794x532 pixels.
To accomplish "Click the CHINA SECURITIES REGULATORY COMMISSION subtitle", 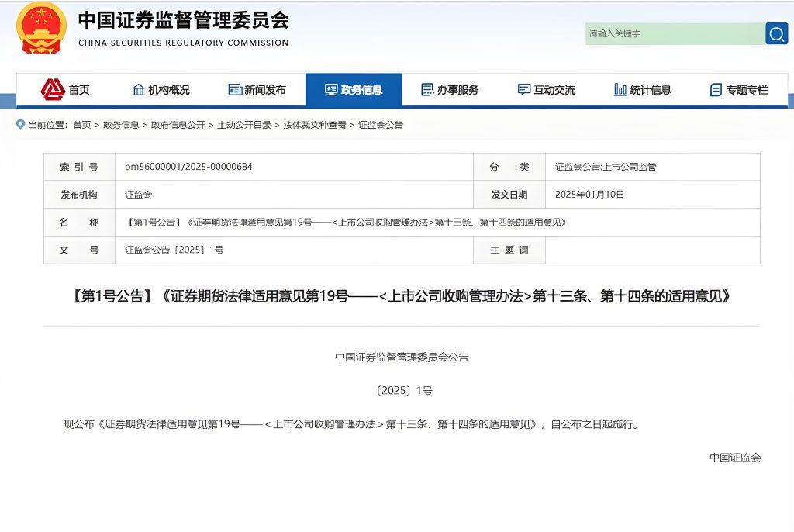I will tap(183, 43).
